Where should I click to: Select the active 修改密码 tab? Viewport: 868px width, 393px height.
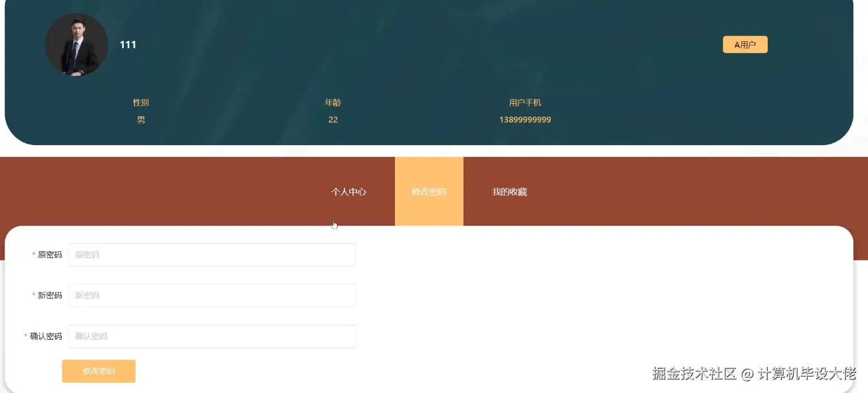tap(429, 191)
